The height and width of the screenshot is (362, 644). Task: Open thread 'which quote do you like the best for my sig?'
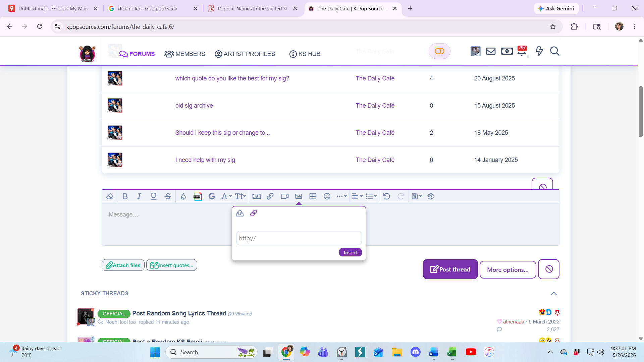(232, 78)
